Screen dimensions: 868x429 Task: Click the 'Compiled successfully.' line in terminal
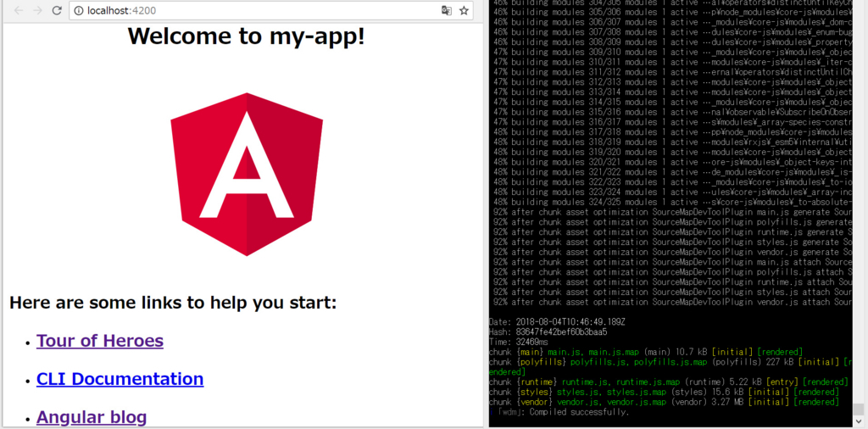coord(559,412)
